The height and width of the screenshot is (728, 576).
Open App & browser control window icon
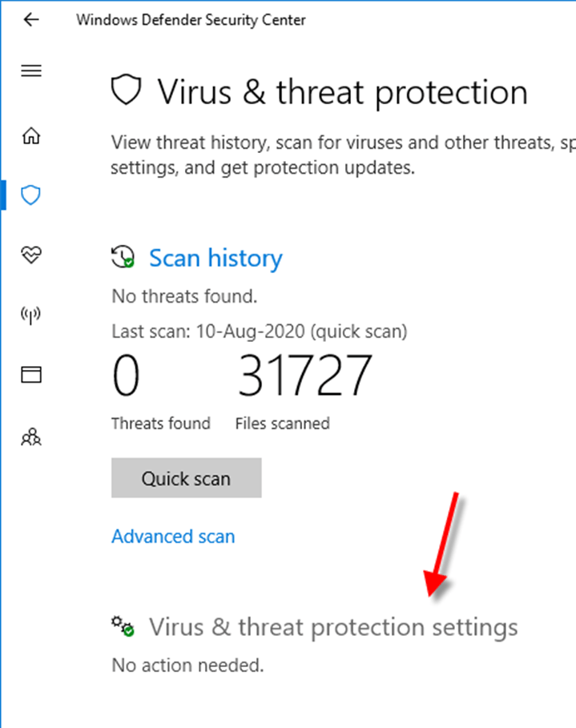[x=31, y=374]
